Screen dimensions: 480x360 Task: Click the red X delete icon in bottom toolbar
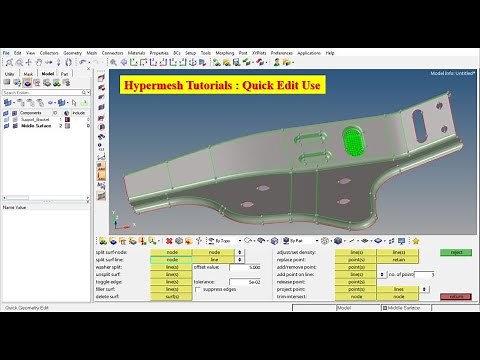(169, 241)
